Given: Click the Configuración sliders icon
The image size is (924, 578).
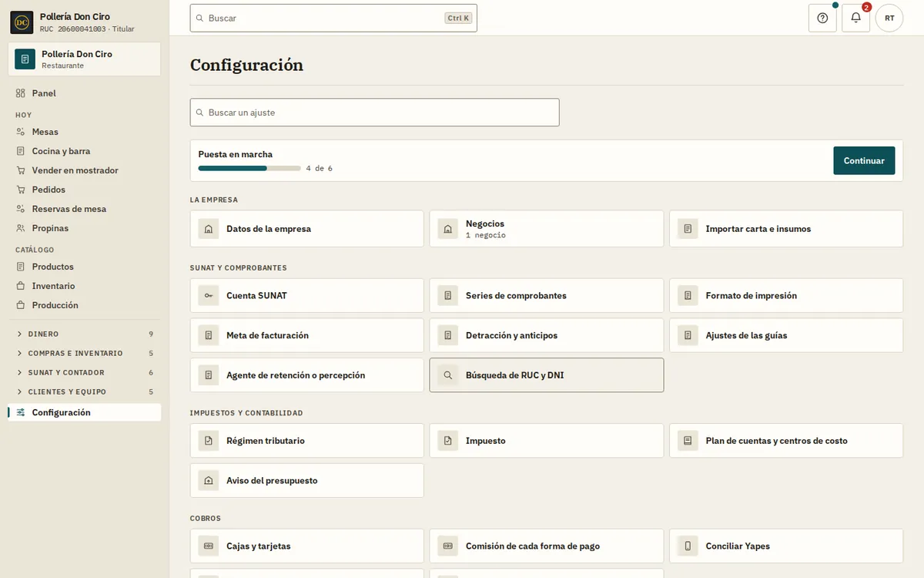Looking at the screenshot, I should coord(21,412).
